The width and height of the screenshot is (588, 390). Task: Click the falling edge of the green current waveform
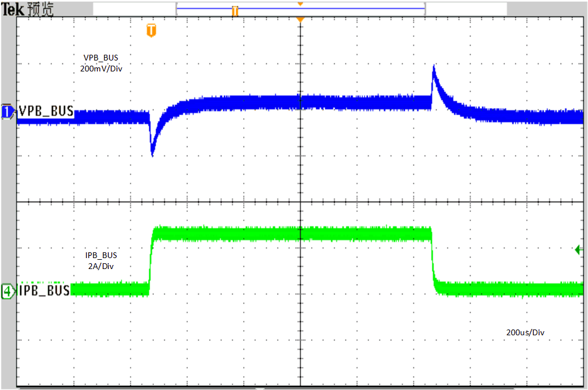point(433,259)
